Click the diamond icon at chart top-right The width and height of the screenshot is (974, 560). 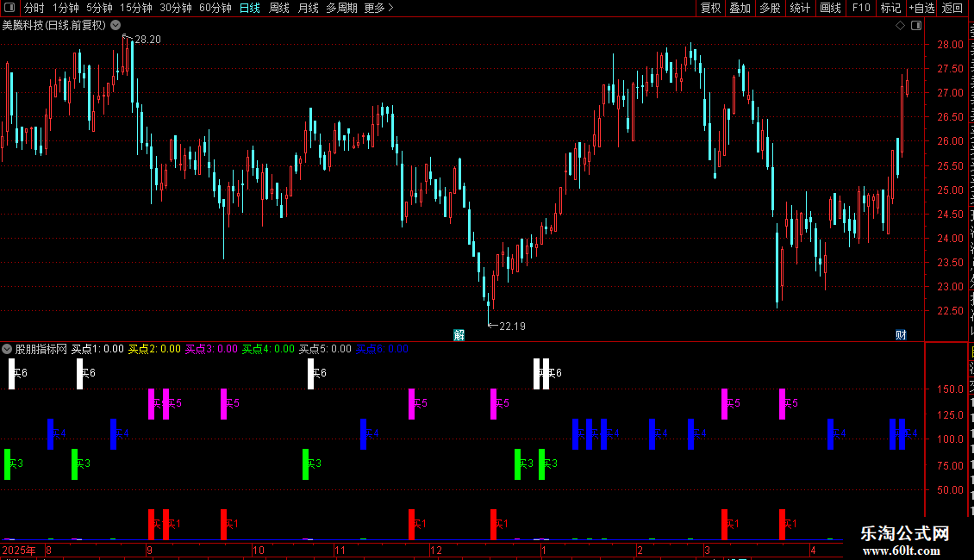coord(900,26)
